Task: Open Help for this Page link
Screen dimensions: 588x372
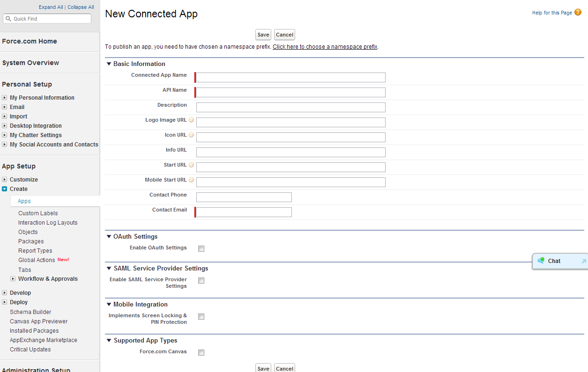Action: click(x=552, y=13)
